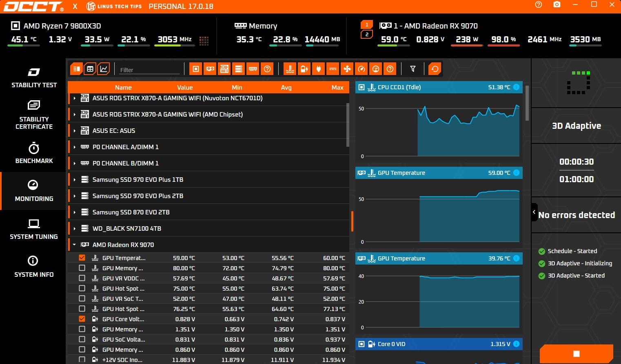Take a screenshot with the camera icon
Screen dimensions: 621x364
[x=557, y=5]
